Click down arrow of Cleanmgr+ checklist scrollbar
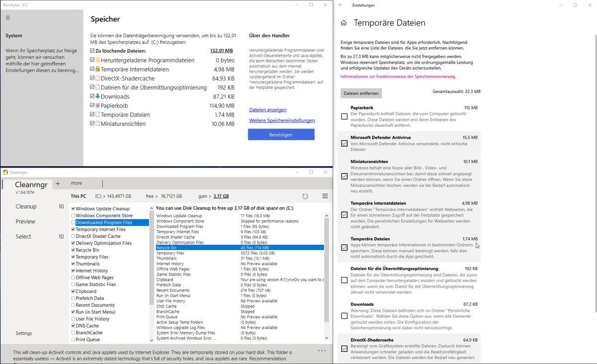The width and height of the screenshot is (597, 364). tap(152, 340)
